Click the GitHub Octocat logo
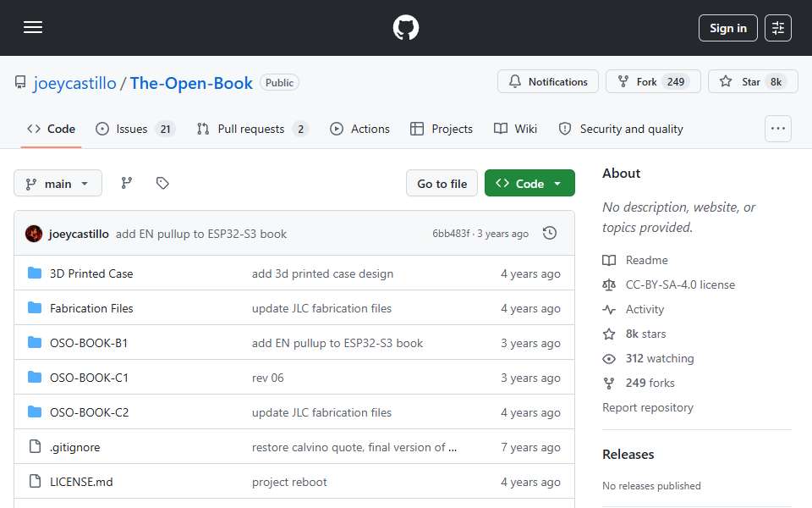The width and height of the screenshot is (812, 508). (405, 27)
